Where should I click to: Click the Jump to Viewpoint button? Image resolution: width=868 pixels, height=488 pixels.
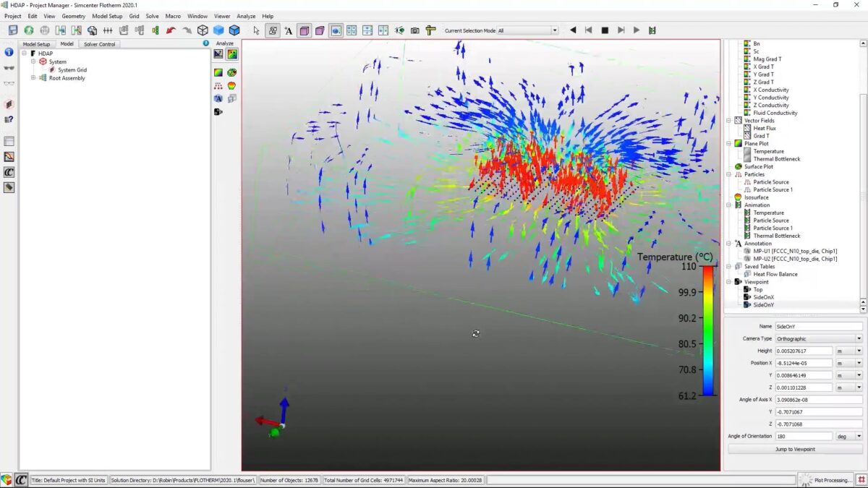794,449
